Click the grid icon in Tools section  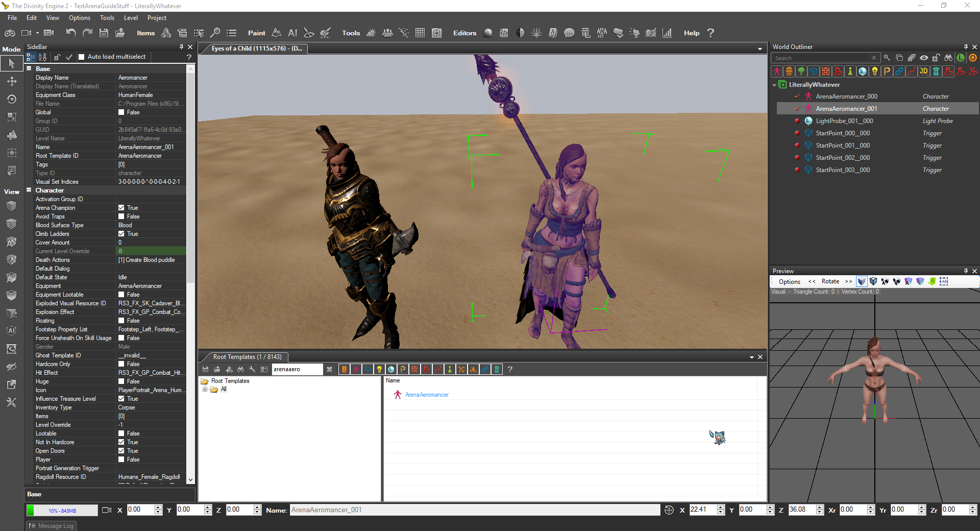tap(420, 33)
